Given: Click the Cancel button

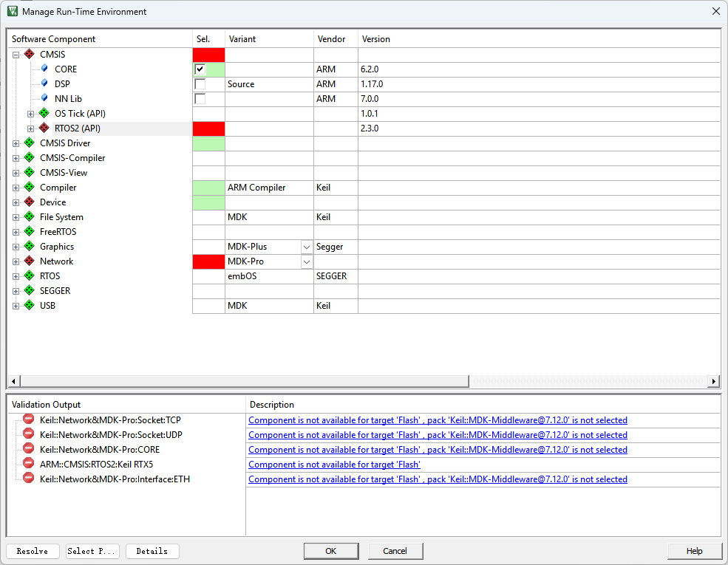Looking at the screenshot, I should pos(395,551).
